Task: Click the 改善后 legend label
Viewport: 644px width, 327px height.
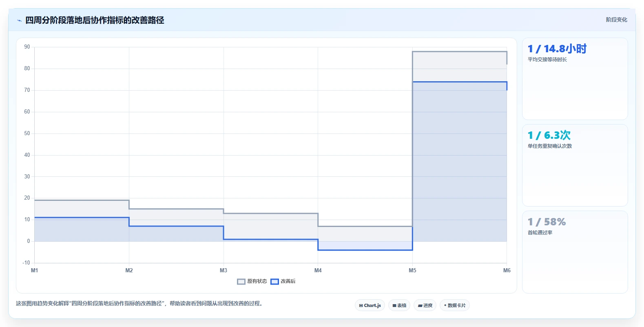Action: pos(288,281)
